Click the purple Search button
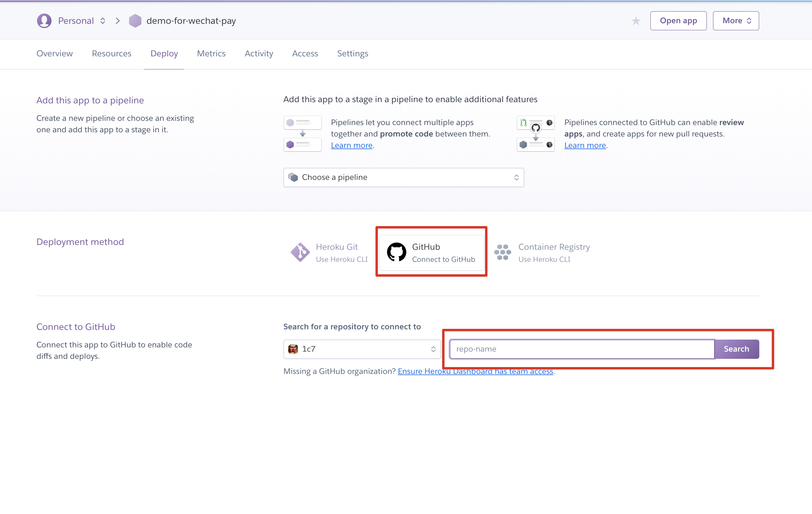The image size is (812, 514). [x=736, y=349]
